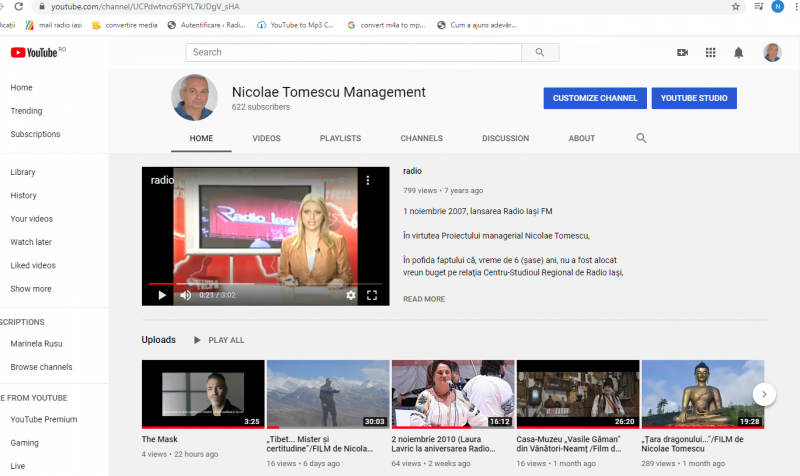Show next uploads with arrow
This screenshot has width=800, height=476.
point(764,394)
